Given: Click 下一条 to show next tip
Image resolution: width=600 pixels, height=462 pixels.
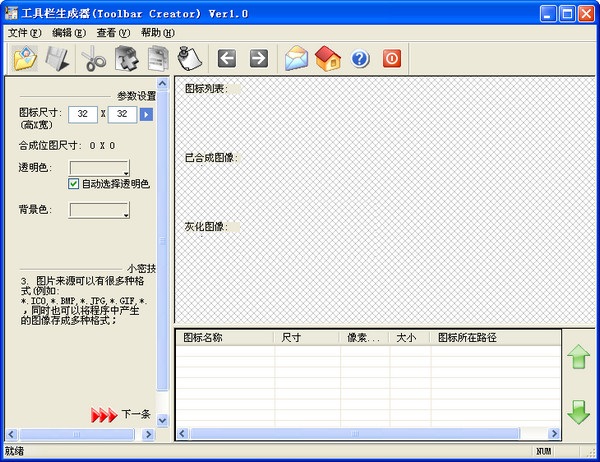Looking at the screenshot, I should pyautogui.click(x=136, y=415).
